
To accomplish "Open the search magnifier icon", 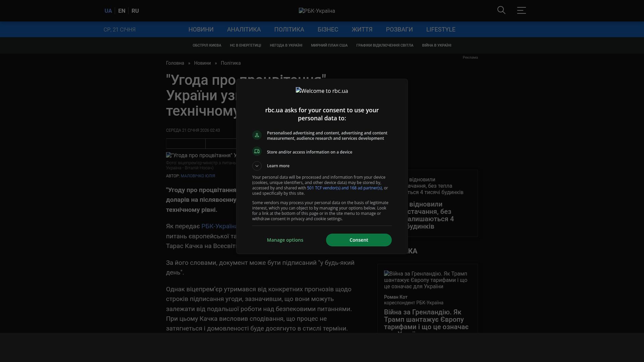I will [501, 10].
